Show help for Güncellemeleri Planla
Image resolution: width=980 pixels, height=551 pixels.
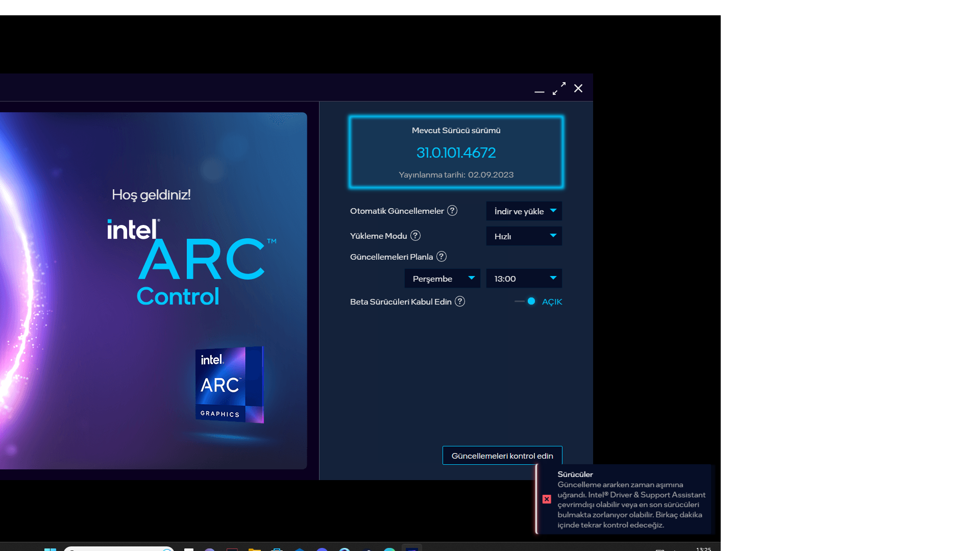[442, 257]
